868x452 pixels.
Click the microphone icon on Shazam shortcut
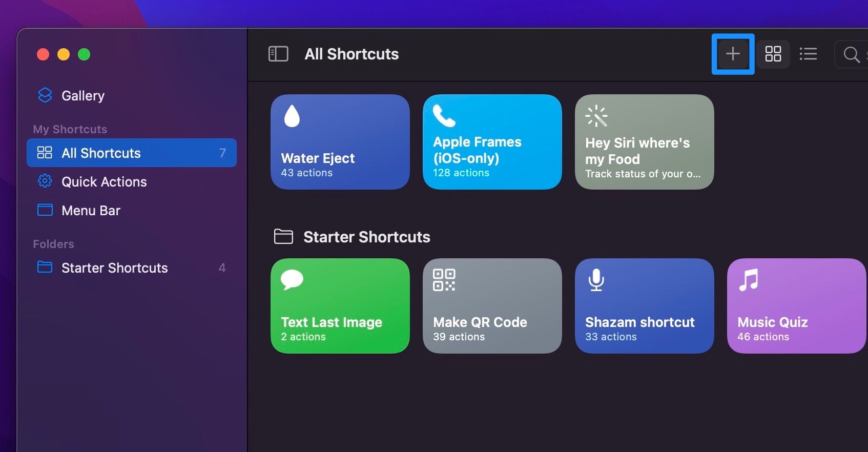coord(596,280)
